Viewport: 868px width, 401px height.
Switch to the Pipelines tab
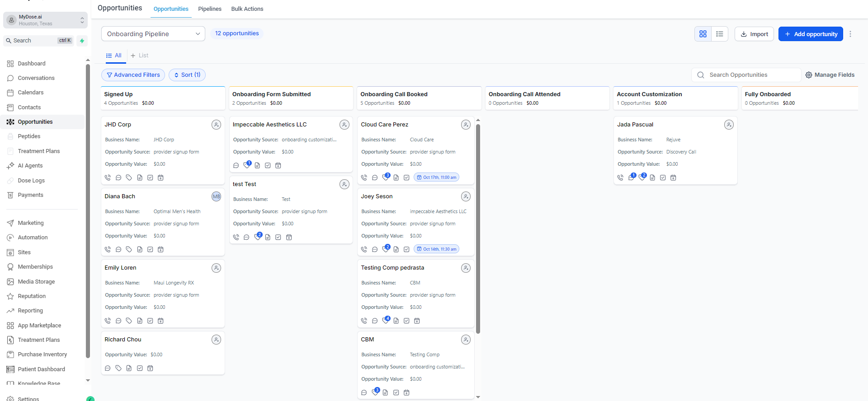[210, 9]
